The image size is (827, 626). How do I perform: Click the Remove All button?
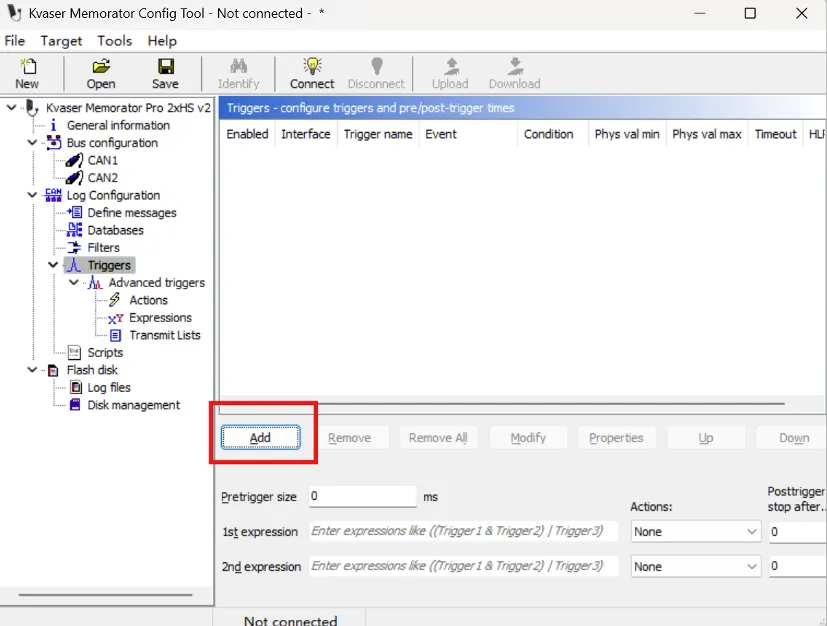tap(438, 438)
